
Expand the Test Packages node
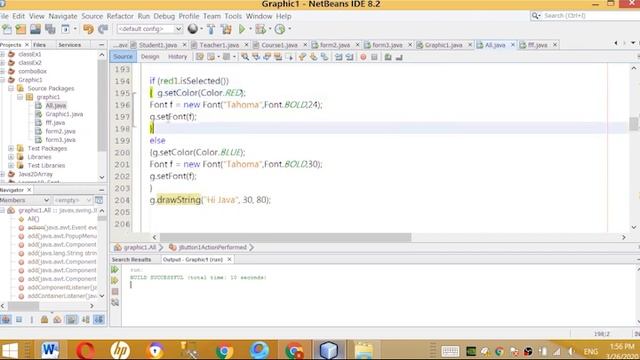pyautogui.click(x=11, y=149)
